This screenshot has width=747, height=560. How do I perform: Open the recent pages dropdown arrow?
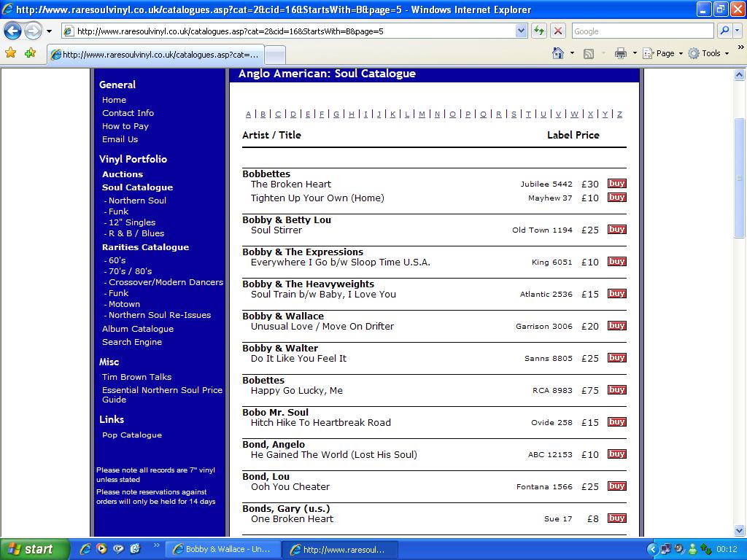pyautogui.click(x=49, y=31)
